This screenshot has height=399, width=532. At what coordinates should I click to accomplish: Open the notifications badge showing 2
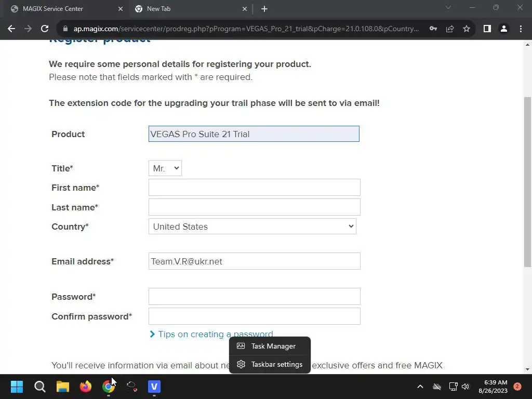point(517,387)
